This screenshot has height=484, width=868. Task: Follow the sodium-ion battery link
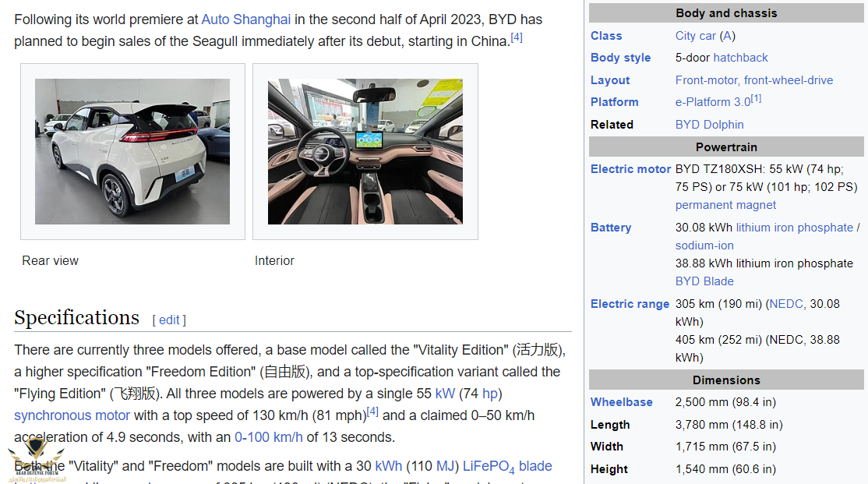click(x=704, y=246)
